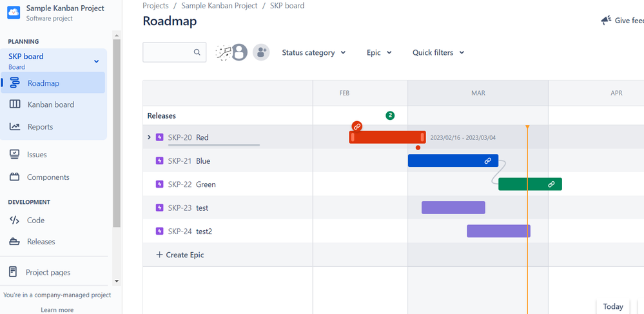The image size is (644, 314).
Task: Open the Quick filters dropdown
Action: [x=438, y=53]
